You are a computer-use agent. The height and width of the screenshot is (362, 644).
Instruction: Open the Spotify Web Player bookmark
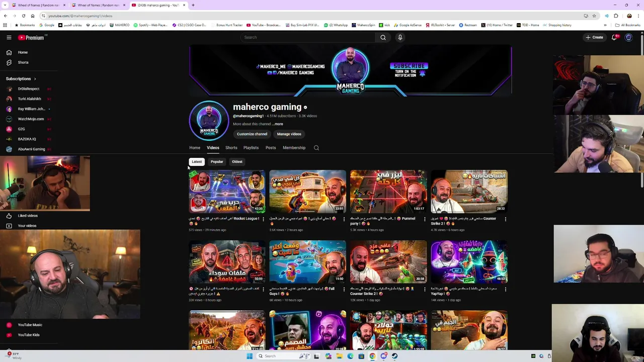tap(150, 25)
